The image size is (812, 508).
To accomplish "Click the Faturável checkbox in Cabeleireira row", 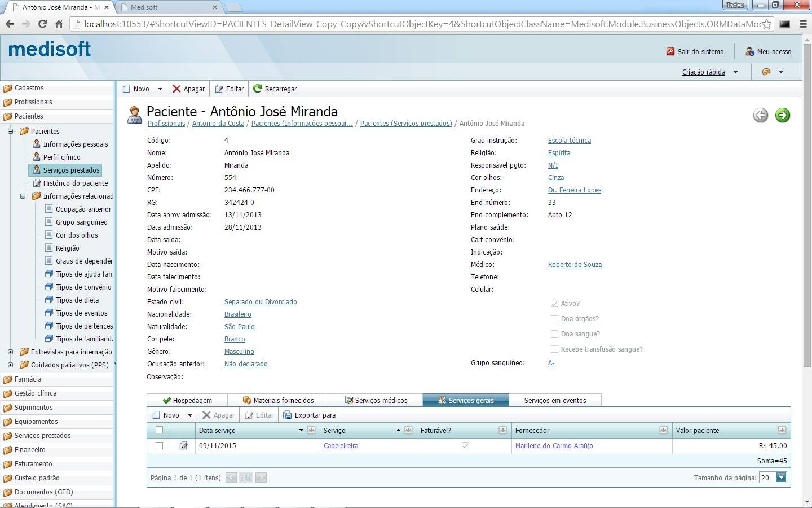I will pyautogui.click(x=465, y=445).
